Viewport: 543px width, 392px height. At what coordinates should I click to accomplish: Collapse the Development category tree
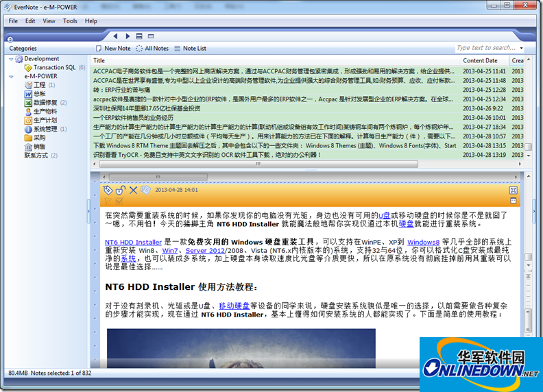point(11,59)
